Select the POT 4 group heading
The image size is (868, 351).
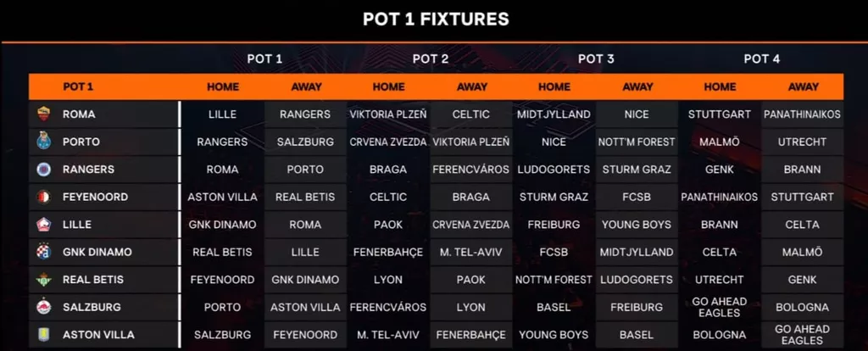click(x=762, y=58)
